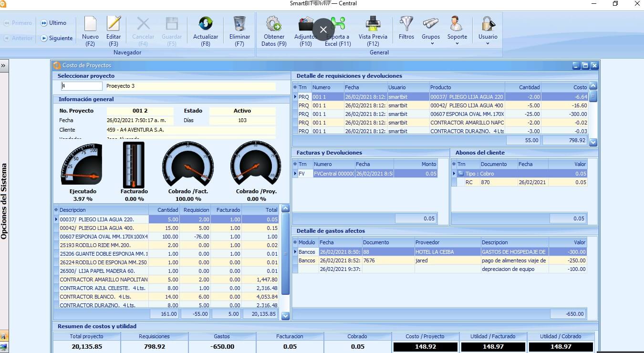This screenshot has width=644, height=353.
Task: Click the SmartBIT app icon in title bar
Action: [3, 4]
